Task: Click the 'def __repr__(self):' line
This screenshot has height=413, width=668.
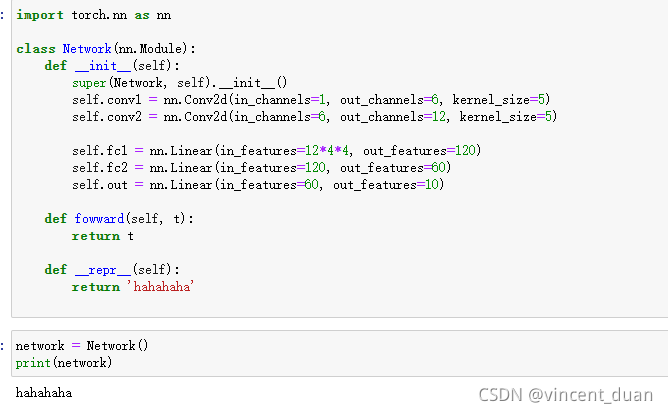Action: pos(112,270)
